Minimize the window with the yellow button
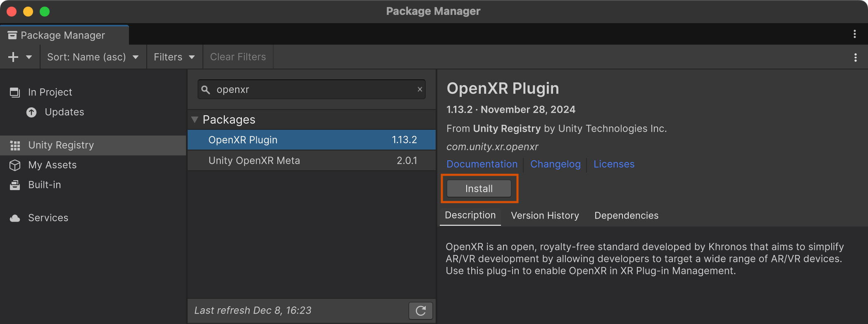This screenshot has width=868, height=324. click(28, 12)
